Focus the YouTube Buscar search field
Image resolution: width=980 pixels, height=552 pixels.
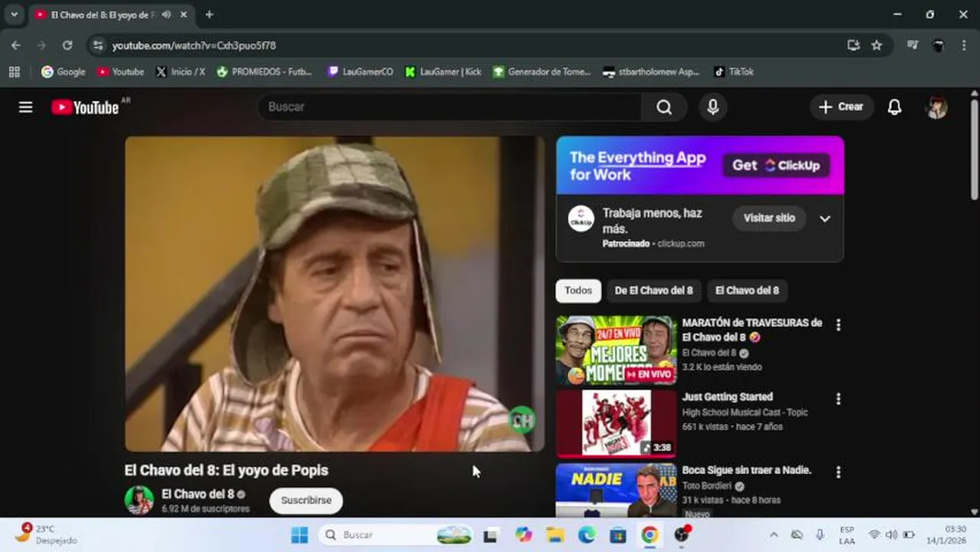(449, 107)
